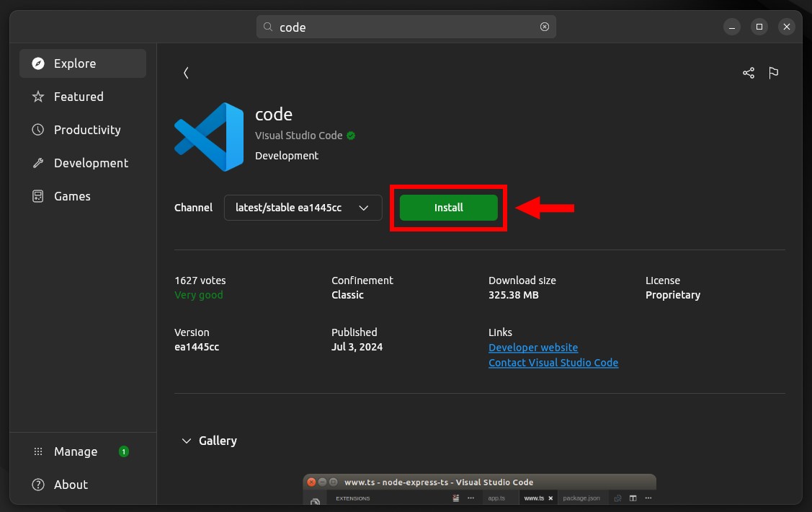Viewport: 812px width, 512px height.
Task: Follow Contact Visual Studio Code link
Action: coord(553,363)
